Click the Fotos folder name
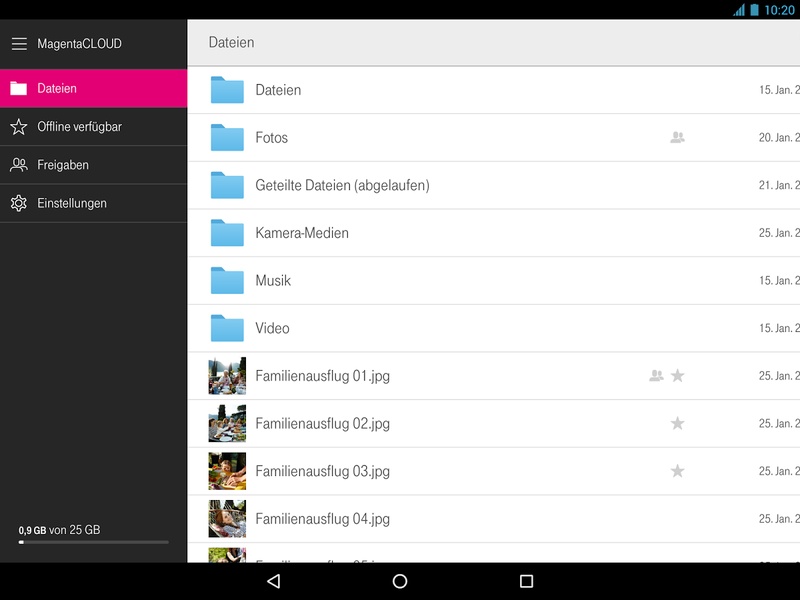 click(x=271, y=138)
